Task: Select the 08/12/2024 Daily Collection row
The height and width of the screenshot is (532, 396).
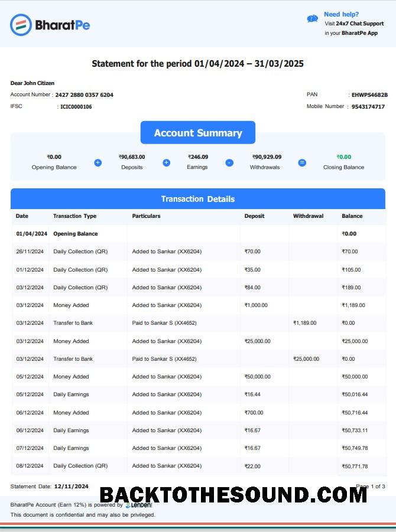Action: tap(199, 466)
